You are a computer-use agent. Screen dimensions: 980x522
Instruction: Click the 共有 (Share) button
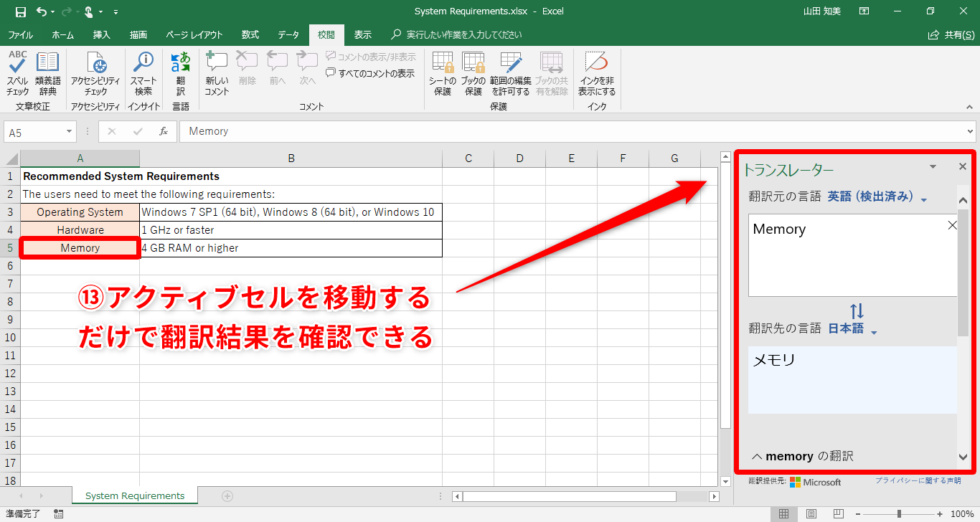951,34
